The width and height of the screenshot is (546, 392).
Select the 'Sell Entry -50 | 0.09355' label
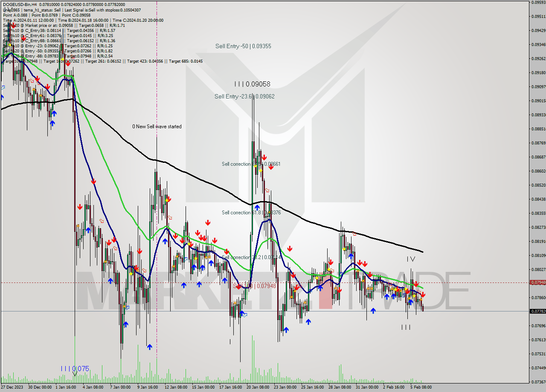243,46
